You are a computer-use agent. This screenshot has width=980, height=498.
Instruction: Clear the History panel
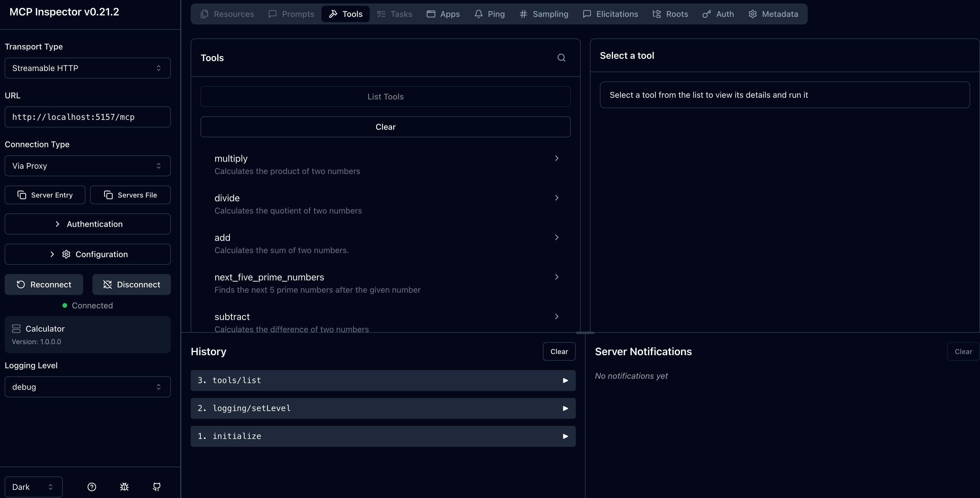559,351
